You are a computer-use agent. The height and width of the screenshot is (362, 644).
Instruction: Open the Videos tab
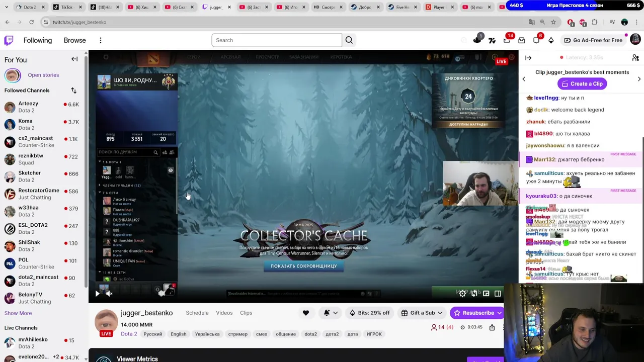tap(224, 313)
